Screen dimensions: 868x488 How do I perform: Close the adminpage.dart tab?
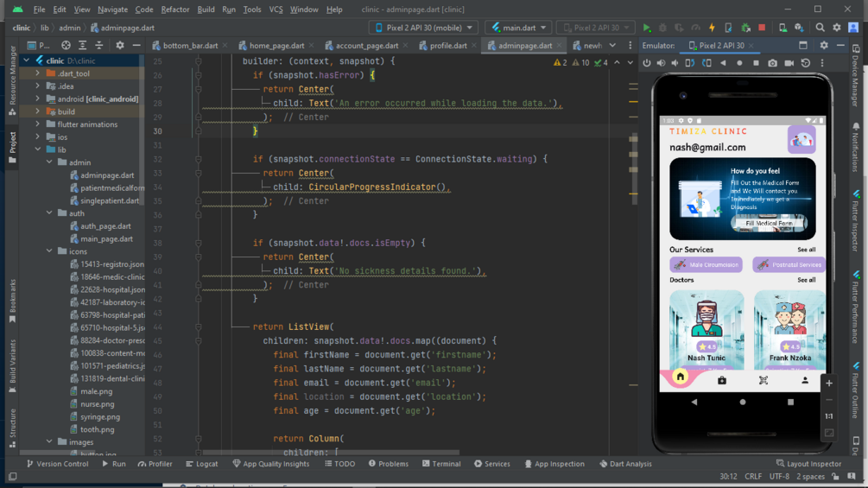click(559, 46)
